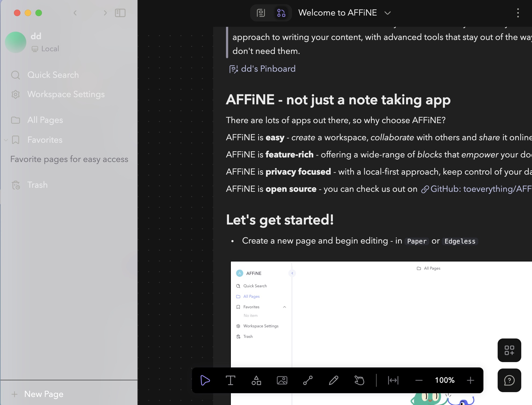The height and width of the screenshot is (405, 532).
Task: Open the components panel on the right
Action: (509, 350)
